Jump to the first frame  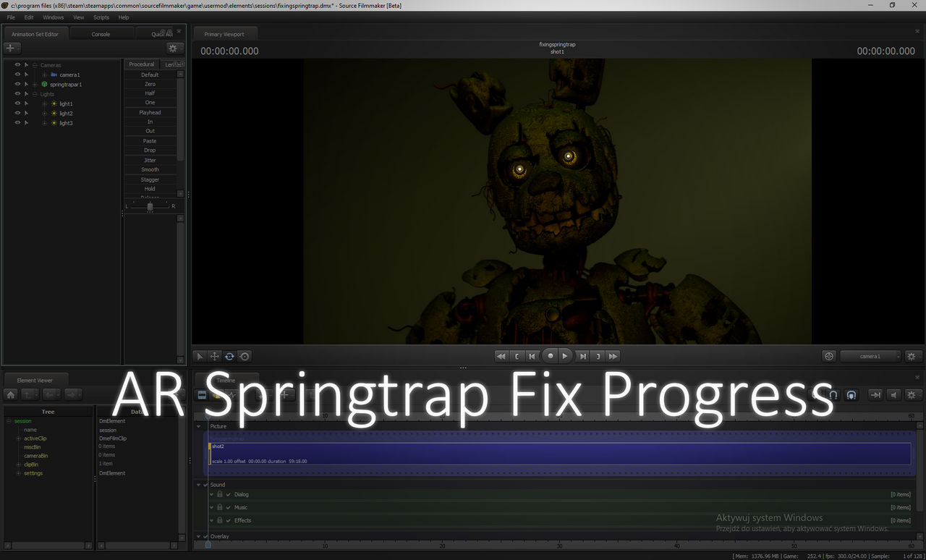click(x=501, y=356)
